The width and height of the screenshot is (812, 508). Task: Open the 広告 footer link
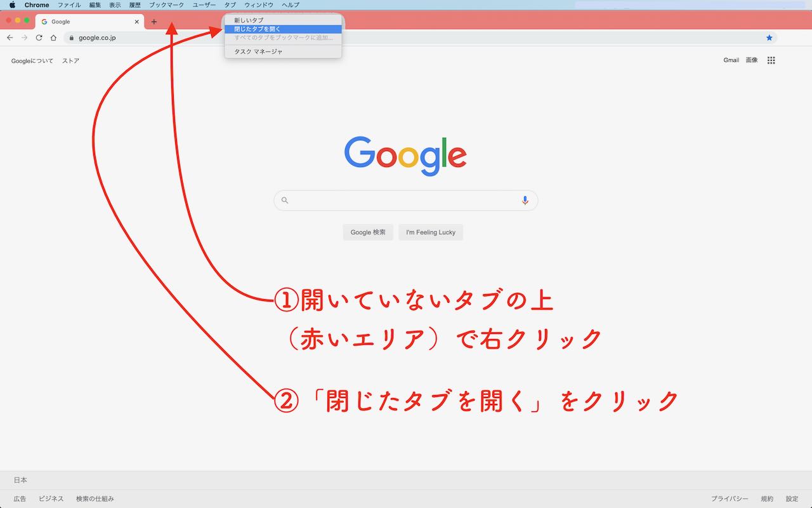(x=20, y=499)
